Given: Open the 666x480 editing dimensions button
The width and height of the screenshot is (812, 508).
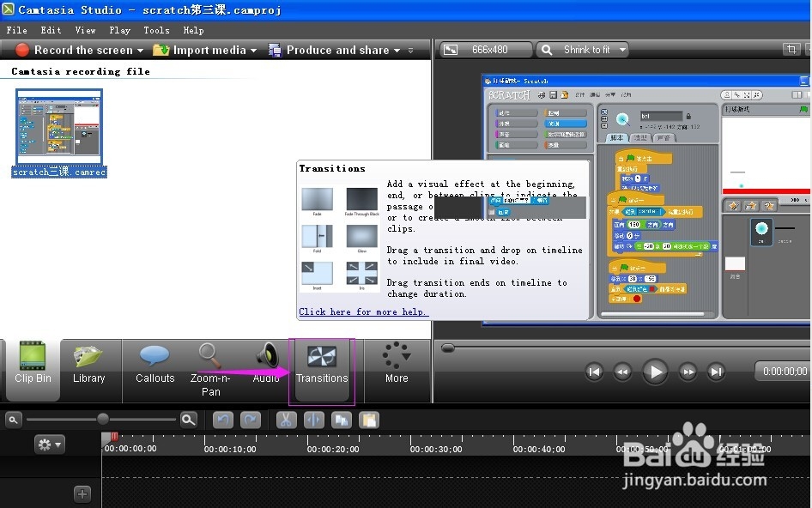Looking at the screenshot, I should point(486,50).
